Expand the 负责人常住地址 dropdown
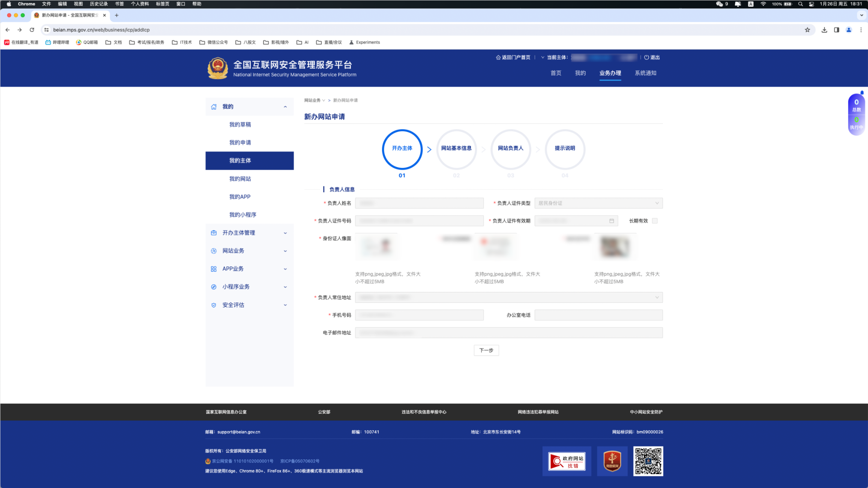Image resolution: width=868 pixels, height=488 pixels. [508, 297]
